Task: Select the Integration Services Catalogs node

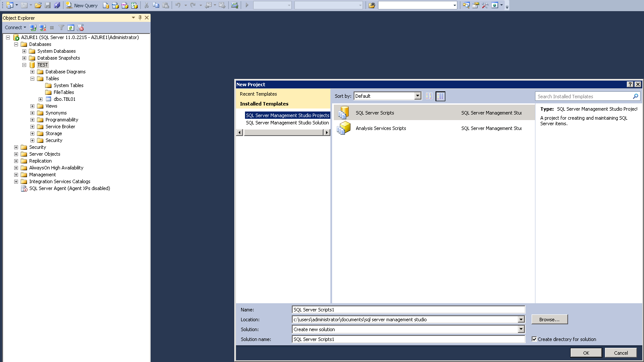Action: point(60,181)
